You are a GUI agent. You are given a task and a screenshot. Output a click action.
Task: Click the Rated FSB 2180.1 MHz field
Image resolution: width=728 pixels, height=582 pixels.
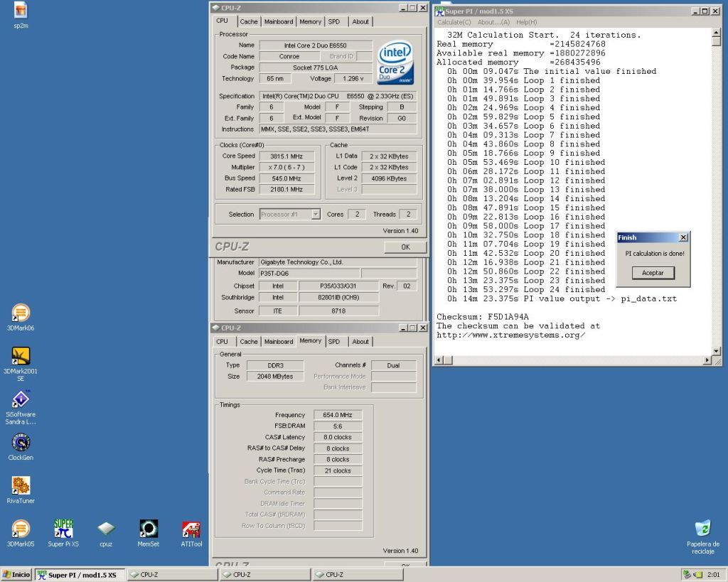287,189
